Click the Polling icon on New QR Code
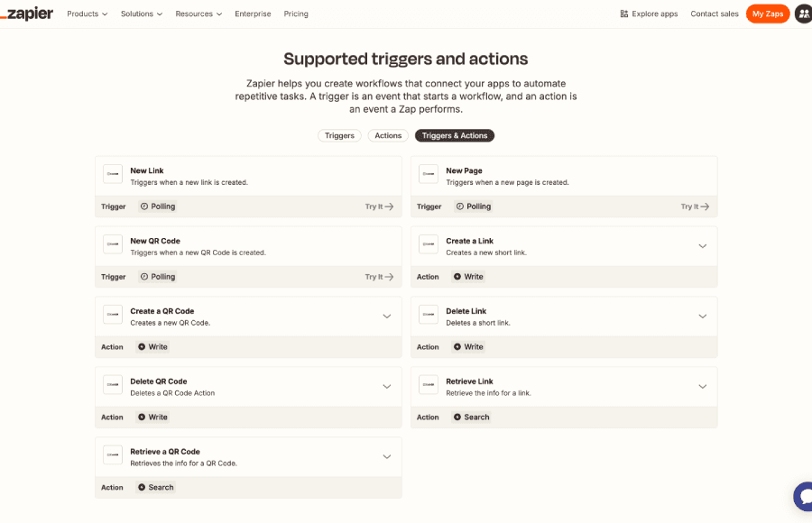812x523 pixels. point(143,276)
